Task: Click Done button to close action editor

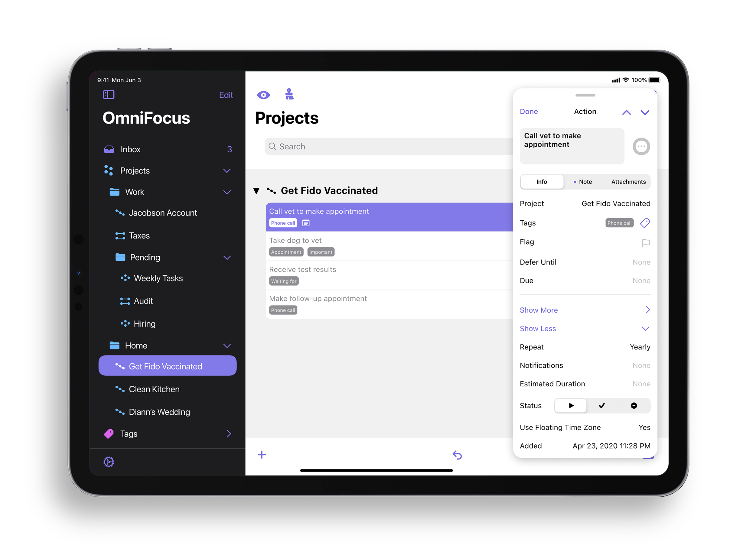Action: click(x=528, y=111)
